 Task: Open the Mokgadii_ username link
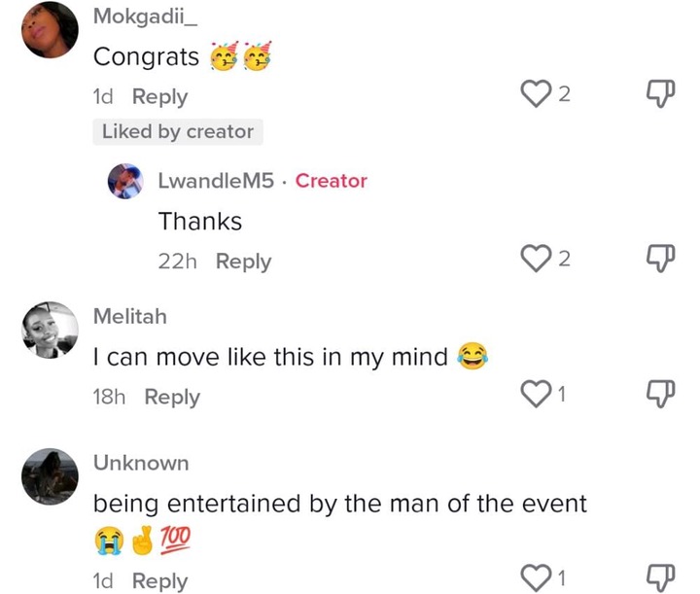click(x=141, y=16)
